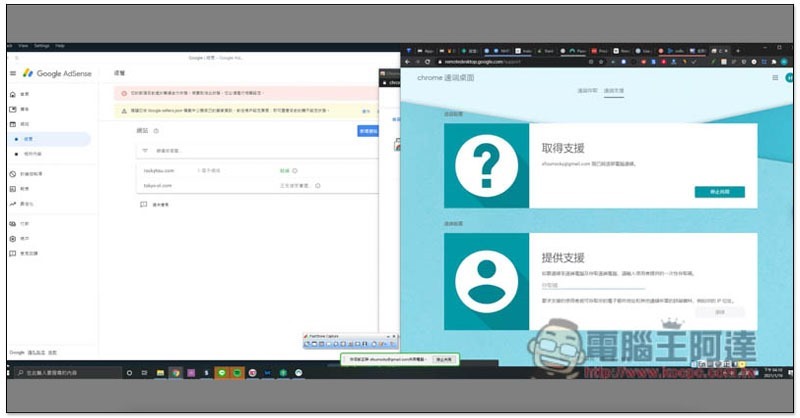Viewport: 800px width, 418px height.
Task: Open the payments item in AdSense sidebar
Action: 20,224
